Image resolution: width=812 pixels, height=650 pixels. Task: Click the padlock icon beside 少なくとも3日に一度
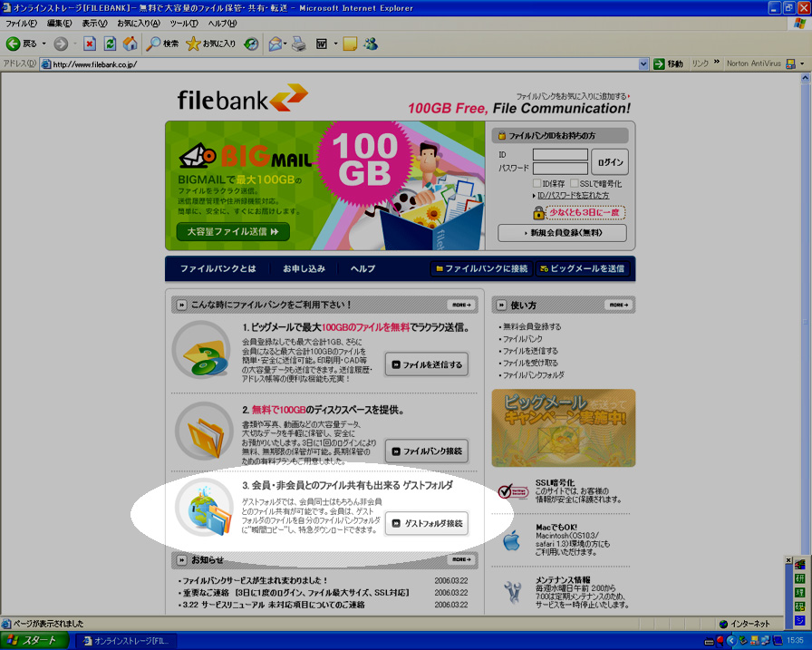tap(538, 212)
